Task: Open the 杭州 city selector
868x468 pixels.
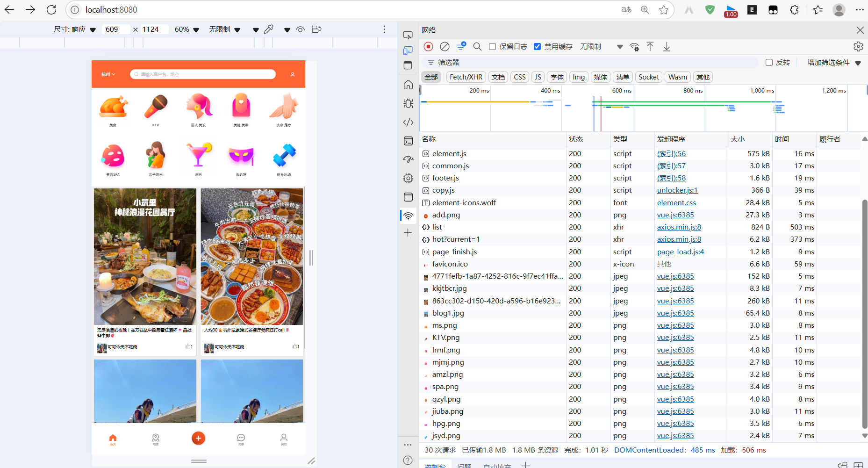Action: (x=108, y=74)
